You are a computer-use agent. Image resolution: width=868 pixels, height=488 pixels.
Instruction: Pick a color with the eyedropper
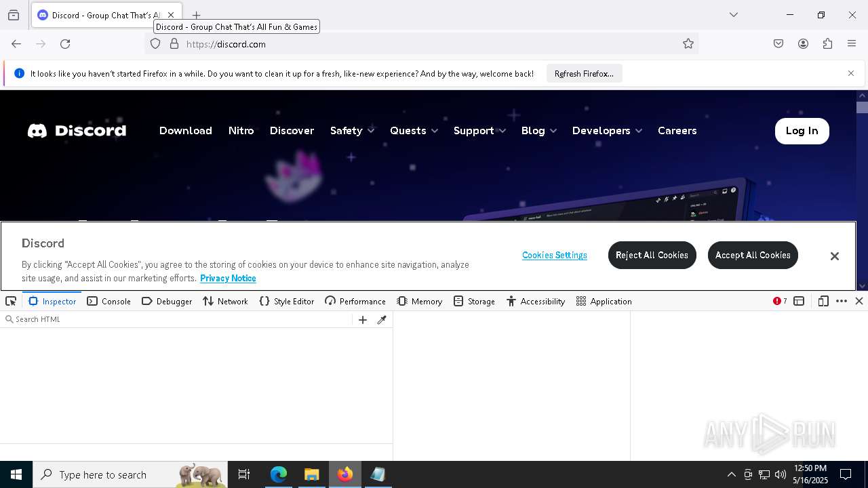coord(382,320)
